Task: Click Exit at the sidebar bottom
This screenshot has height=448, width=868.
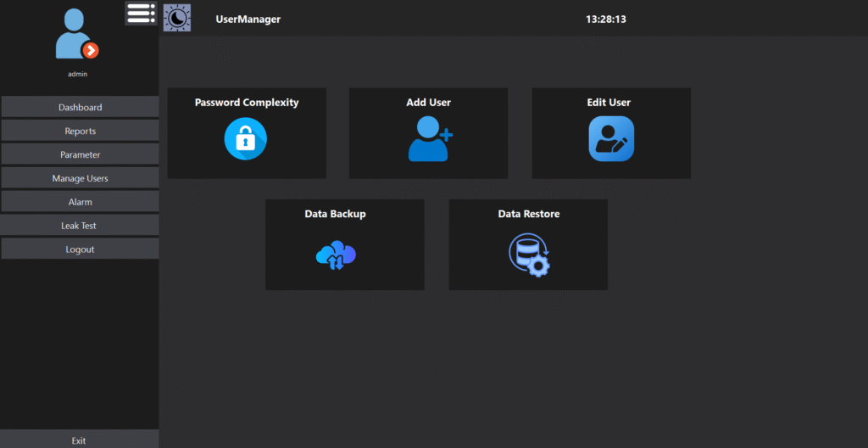Action: [x=79, y=440]
